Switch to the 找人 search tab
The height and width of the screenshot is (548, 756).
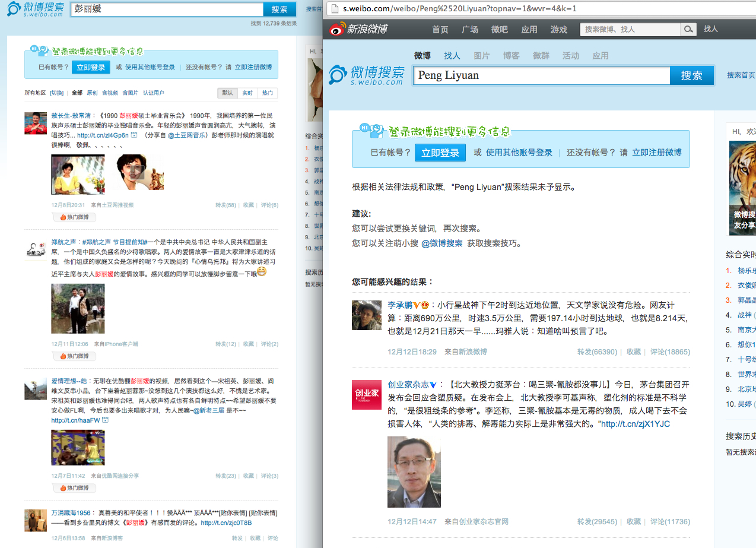click(452, 55)
